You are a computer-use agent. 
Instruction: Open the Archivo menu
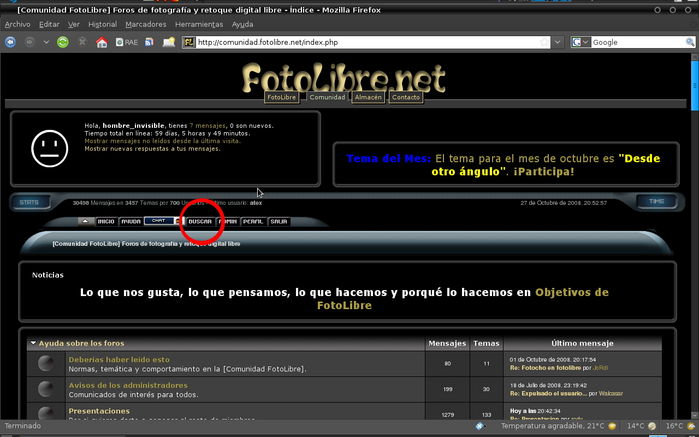pos(17,24)
